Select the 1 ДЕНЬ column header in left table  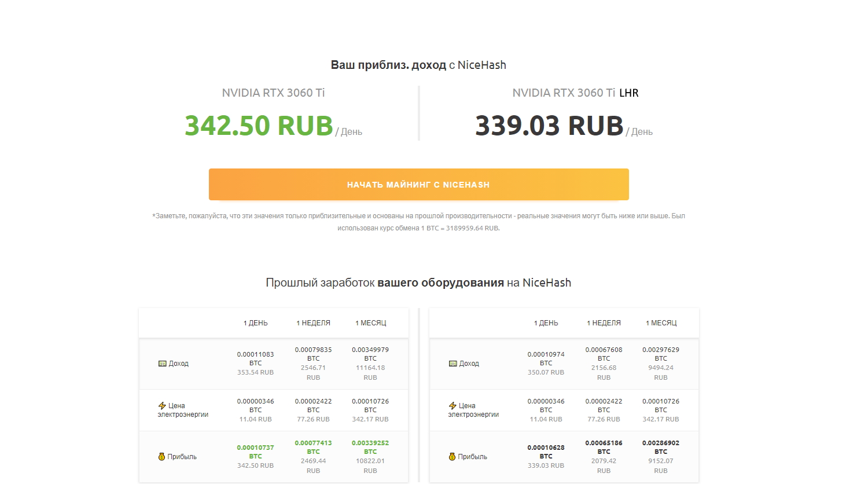(x=256, y=323)
